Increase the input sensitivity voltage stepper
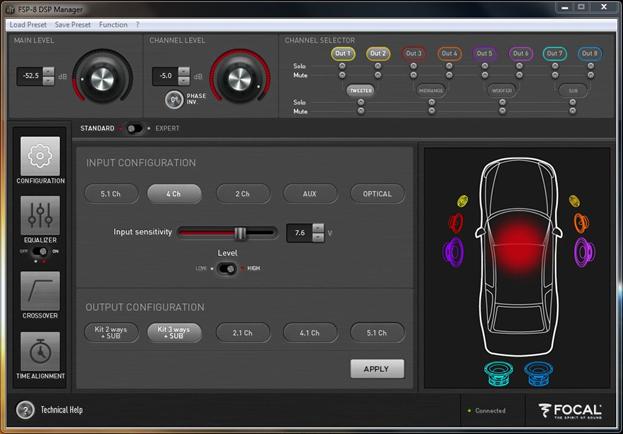This screenshot has height=434, width=623. coord(318,227)
